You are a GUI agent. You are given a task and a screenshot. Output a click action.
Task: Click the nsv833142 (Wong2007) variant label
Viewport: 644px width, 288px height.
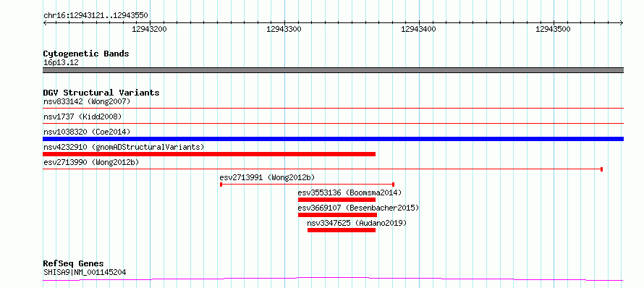click(87, 101)
